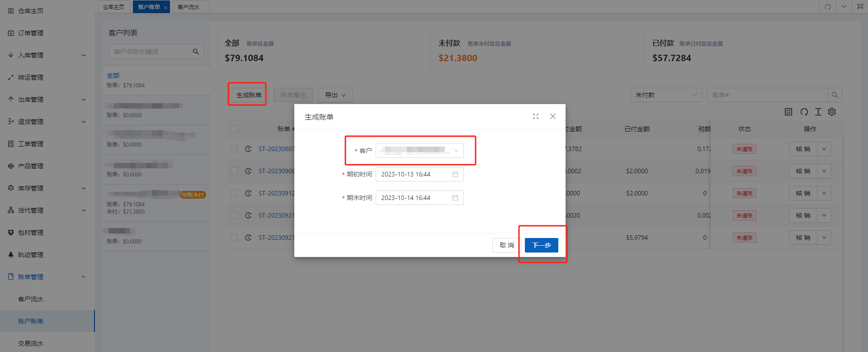The height and width of the screenshot is (352, 868).
Task: Open the 导出 dropdown
Action: pos(335,95)
